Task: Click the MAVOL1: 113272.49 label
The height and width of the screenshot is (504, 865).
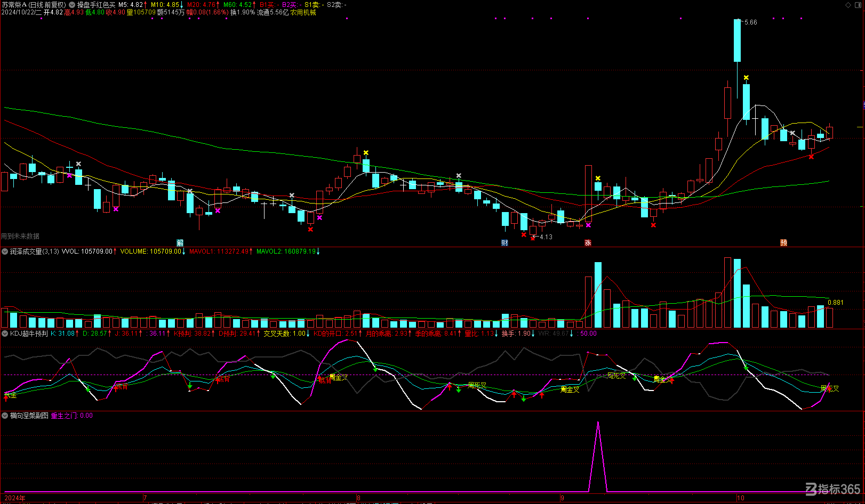Action: tap(219, 251)
